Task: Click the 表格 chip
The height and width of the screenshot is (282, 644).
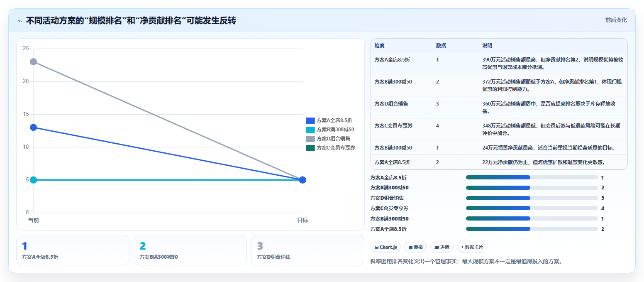Action: pos(416,247)
